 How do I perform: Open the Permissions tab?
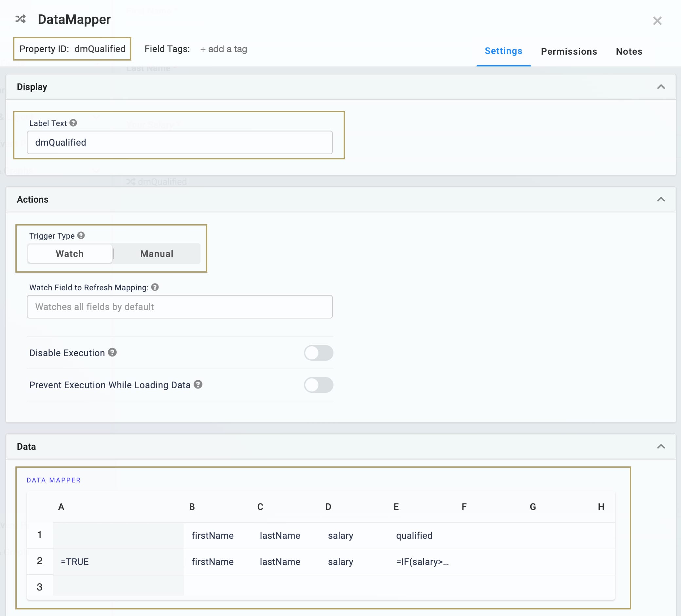(x=569, y=51)
